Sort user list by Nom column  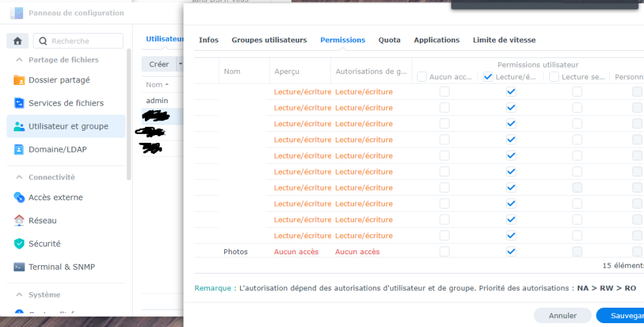(157, 84)
